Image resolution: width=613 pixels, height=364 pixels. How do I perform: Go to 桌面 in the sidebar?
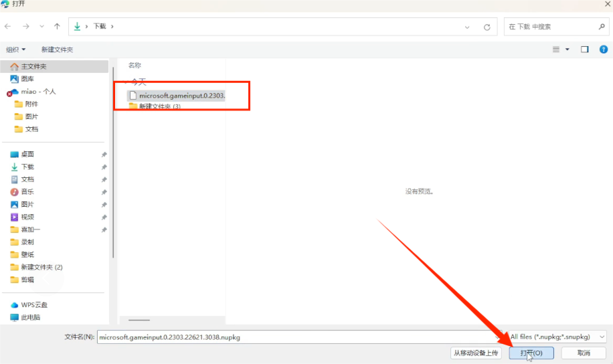click(27, 154)
